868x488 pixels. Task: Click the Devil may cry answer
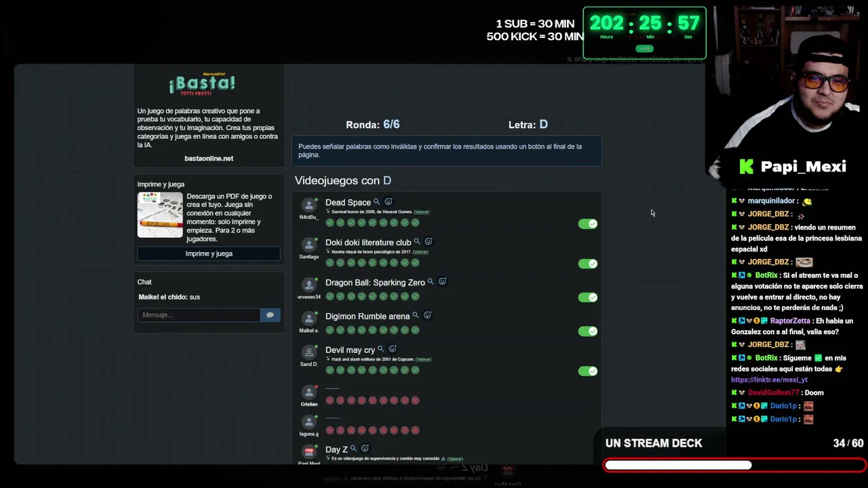point(350,350)
